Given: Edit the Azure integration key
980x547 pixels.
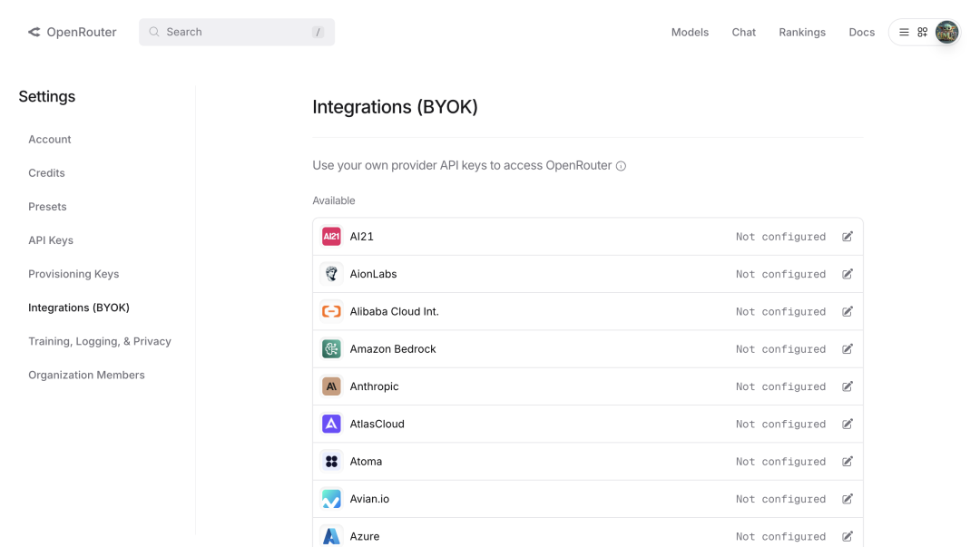Looking at the screenshot, I should (x=847, y=536).
